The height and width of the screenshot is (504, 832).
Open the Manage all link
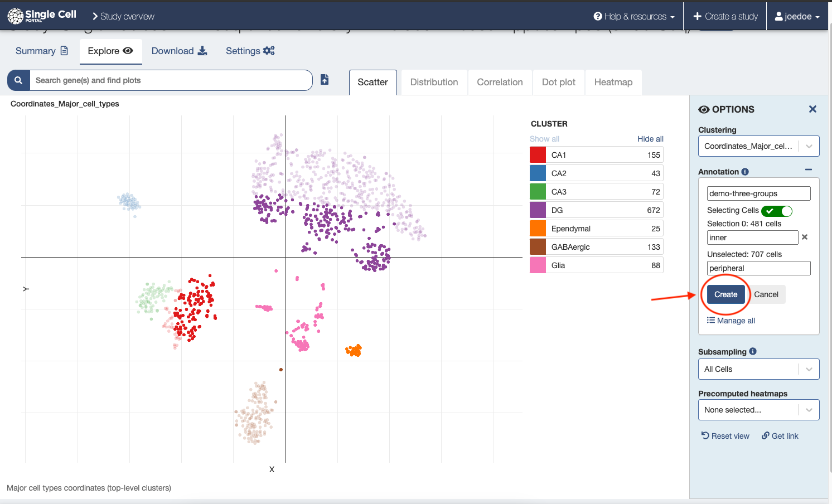click(x=731, y=321)
